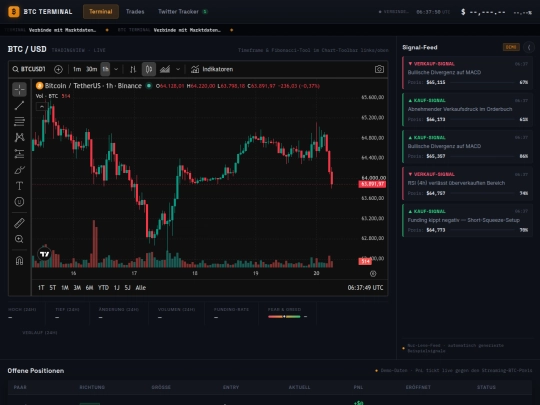The image size is (540, 405).
Task: Open the Funding kippt negativ Kauf-Signal
Action: click(467, 220)
